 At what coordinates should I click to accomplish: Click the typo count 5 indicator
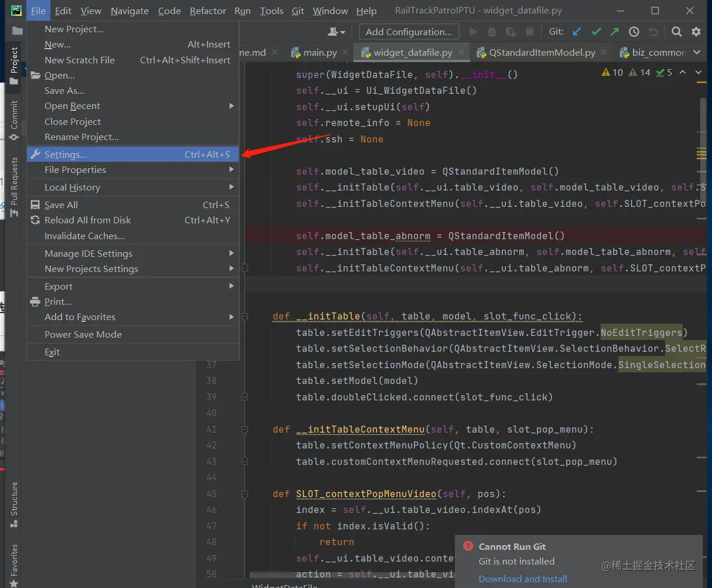pos(664,73)
